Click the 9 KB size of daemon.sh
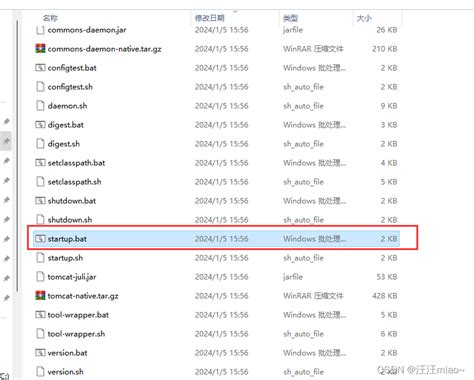 click(389, 106)
